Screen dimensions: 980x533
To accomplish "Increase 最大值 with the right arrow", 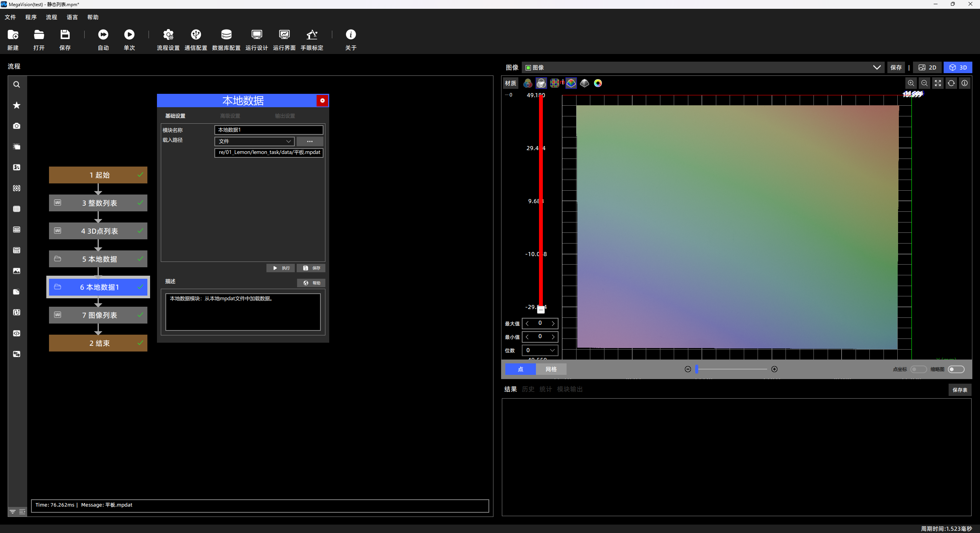I will click(553, 324).
